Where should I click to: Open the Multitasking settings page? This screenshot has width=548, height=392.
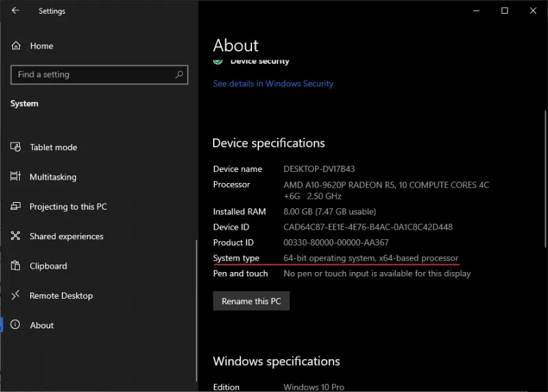coord(53,177)
